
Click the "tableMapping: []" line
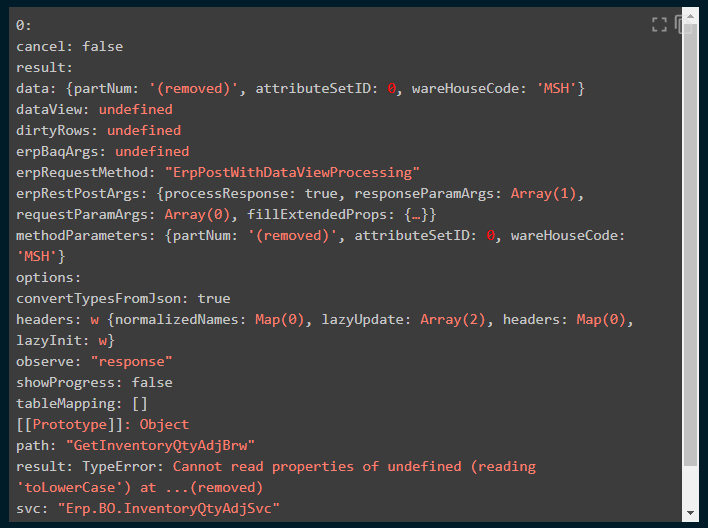(x=82, y=404)
